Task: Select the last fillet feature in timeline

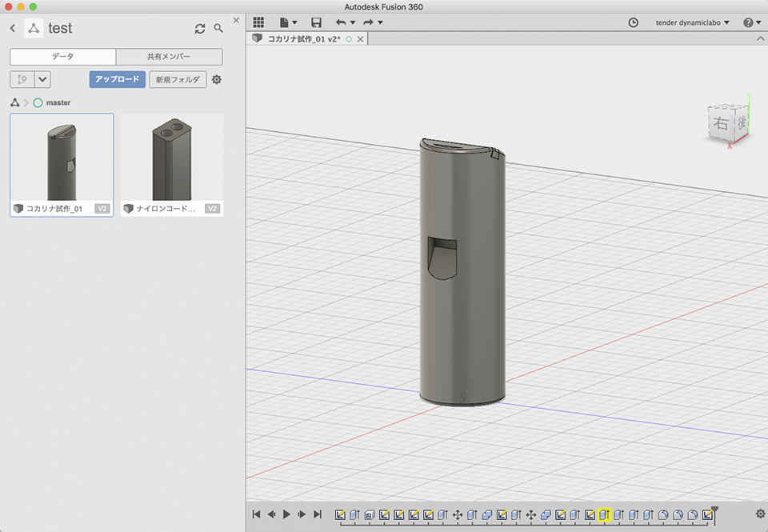Action: (x=693, y=514)
